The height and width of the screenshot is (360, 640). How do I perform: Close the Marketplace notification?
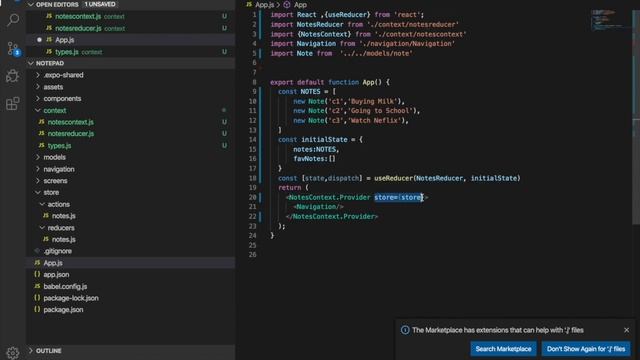(x=627, y=330)
